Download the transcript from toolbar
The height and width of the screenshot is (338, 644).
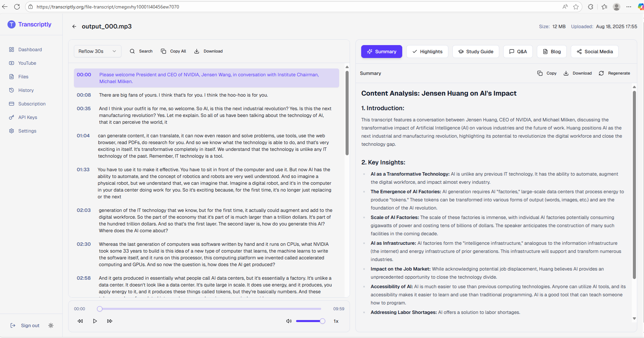click(208, 51)
